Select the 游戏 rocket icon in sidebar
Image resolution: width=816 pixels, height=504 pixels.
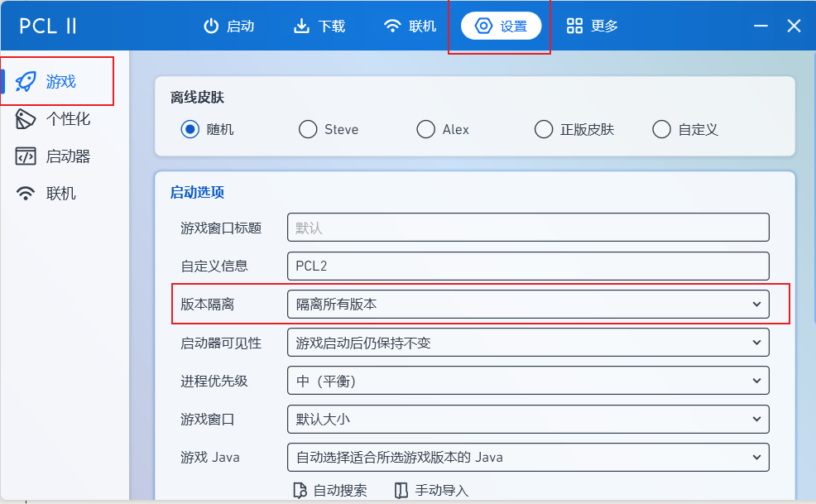(25, 81)
